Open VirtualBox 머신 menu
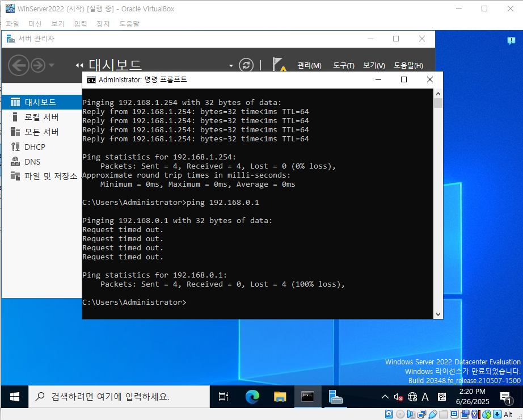The image size is (523, 420). (x=35, y=24)
